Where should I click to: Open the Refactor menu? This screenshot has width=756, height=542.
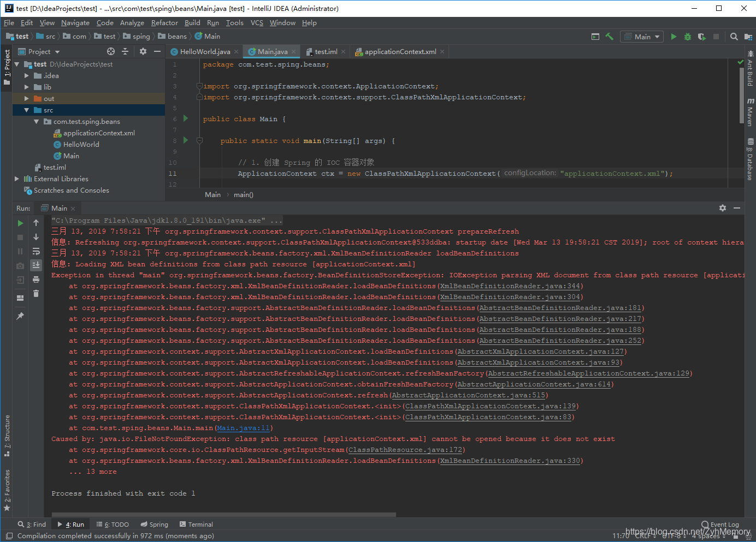click(x=164, y=22)
